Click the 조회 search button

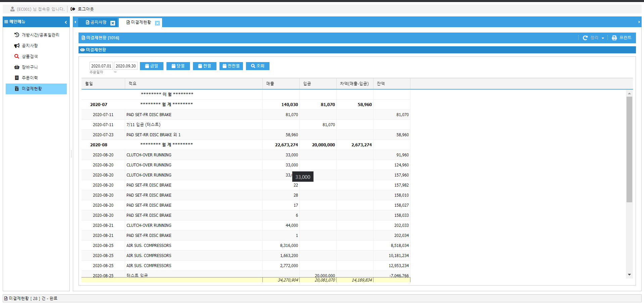point(258,66)
